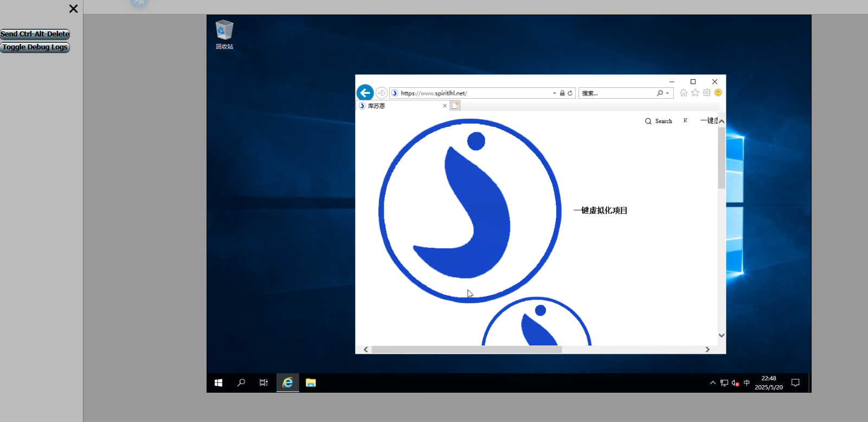Viewport: 868px width, 422px height.
Task: Open Task View on the taskbar
Action: [x=263, y=383]
